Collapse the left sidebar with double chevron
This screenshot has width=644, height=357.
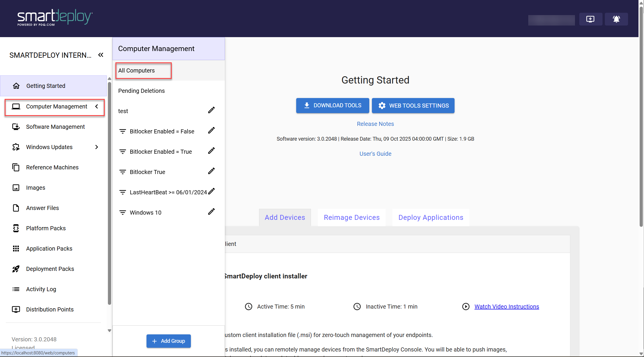[101, 55]
